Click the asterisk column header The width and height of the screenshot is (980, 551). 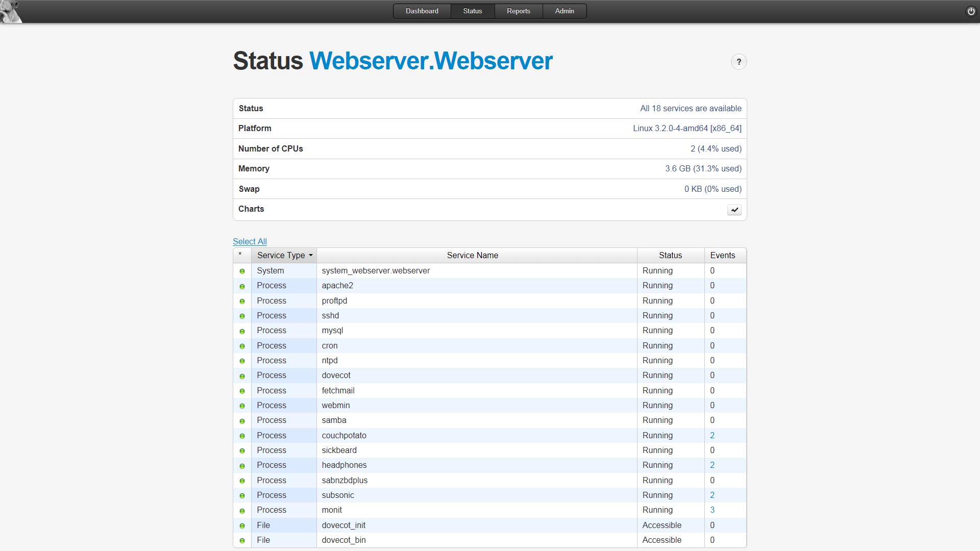240,255
